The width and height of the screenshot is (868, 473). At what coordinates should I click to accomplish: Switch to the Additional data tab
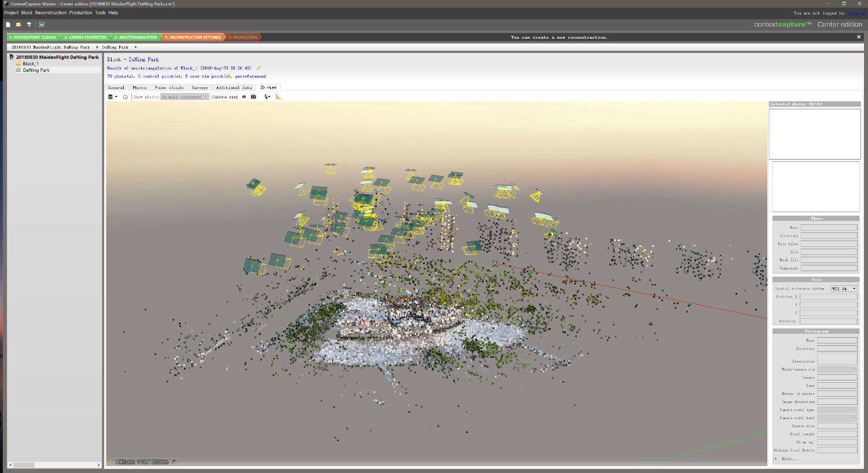(234, 88)
